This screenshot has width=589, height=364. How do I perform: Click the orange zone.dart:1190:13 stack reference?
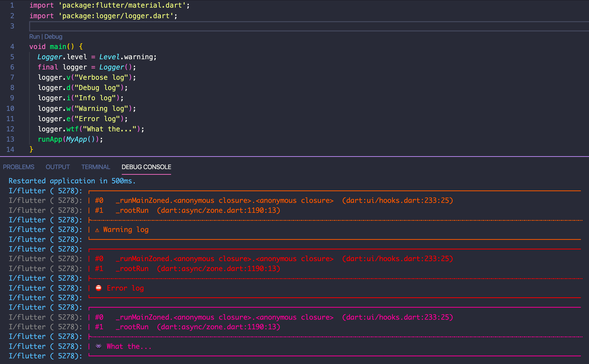pos(219,210)
